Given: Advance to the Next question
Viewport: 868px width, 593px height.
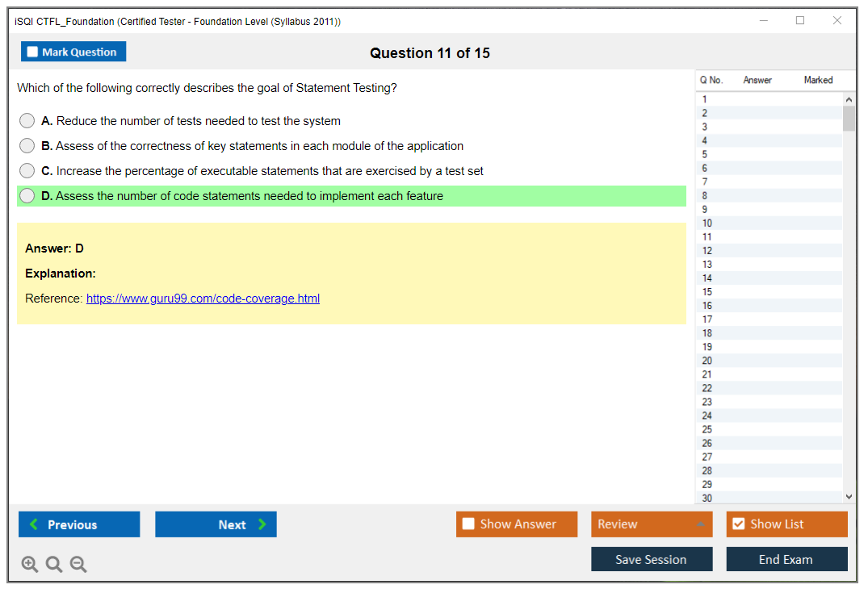Looking at the screenshot, I should tap(216, 524).
